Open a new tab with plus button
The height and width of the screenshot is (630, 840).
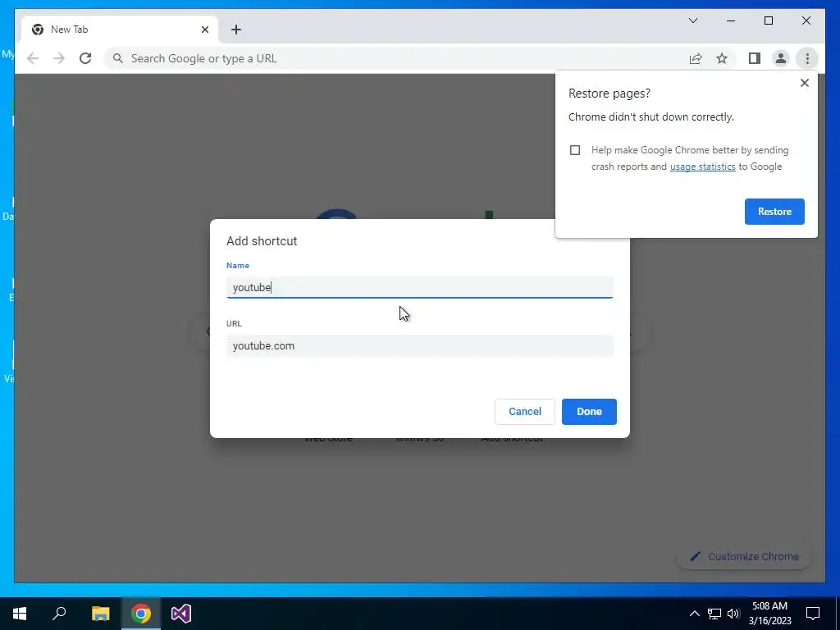click(236, 30)
